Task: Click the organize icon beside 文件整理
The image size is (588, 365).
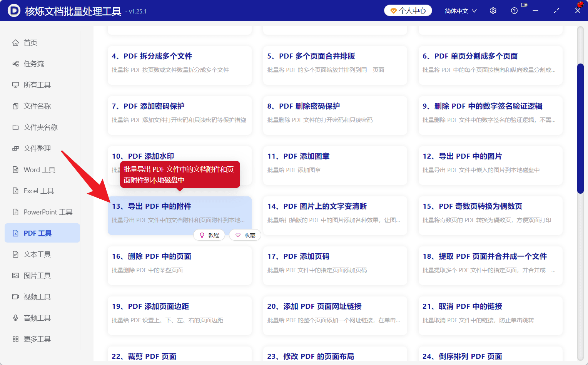Action: [x=15, y=149]
